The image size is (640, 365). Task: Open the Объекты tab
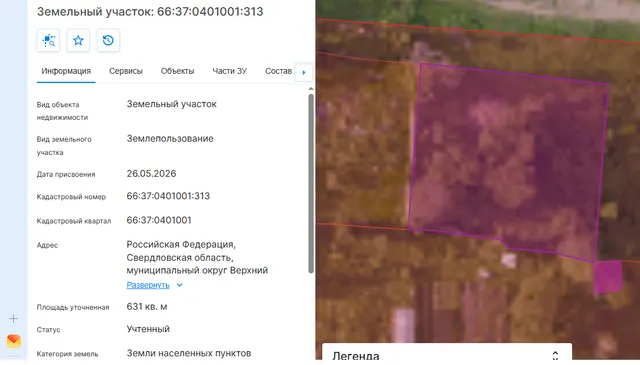click(x=178, y=71)
